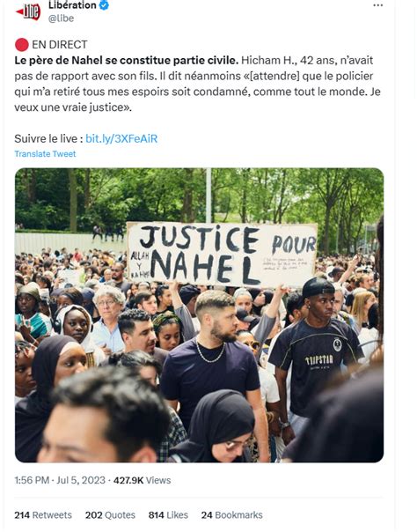
Task: Click the blue verified badge
Action: coord(104,5)
